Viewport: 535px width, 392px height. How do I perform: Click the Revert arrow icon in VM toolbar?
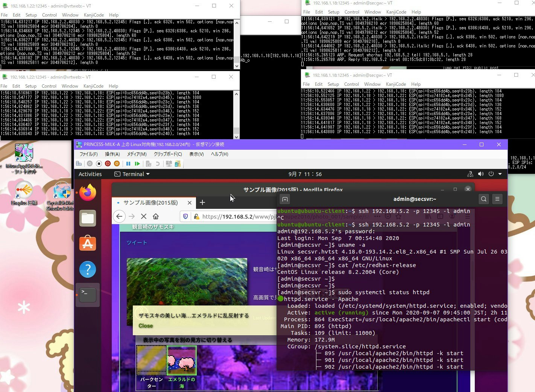pyautogui.click(x=158, y=164)
